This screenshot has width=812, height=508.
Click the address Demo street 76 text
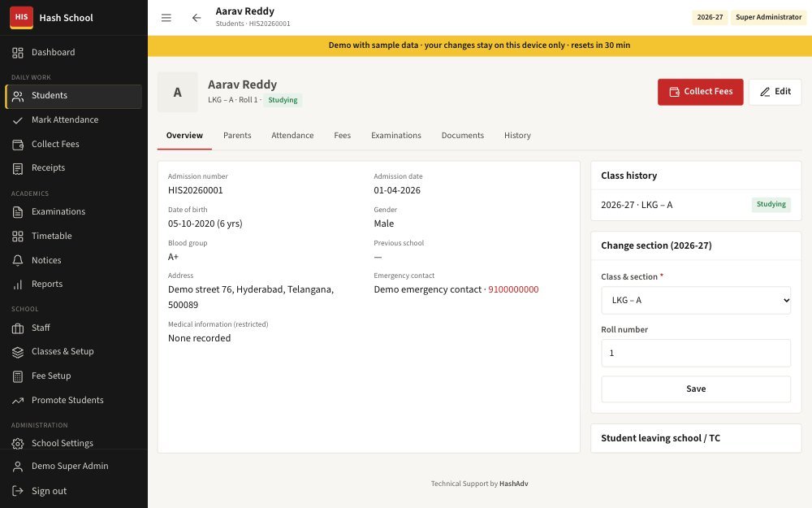tap(251, 297)
